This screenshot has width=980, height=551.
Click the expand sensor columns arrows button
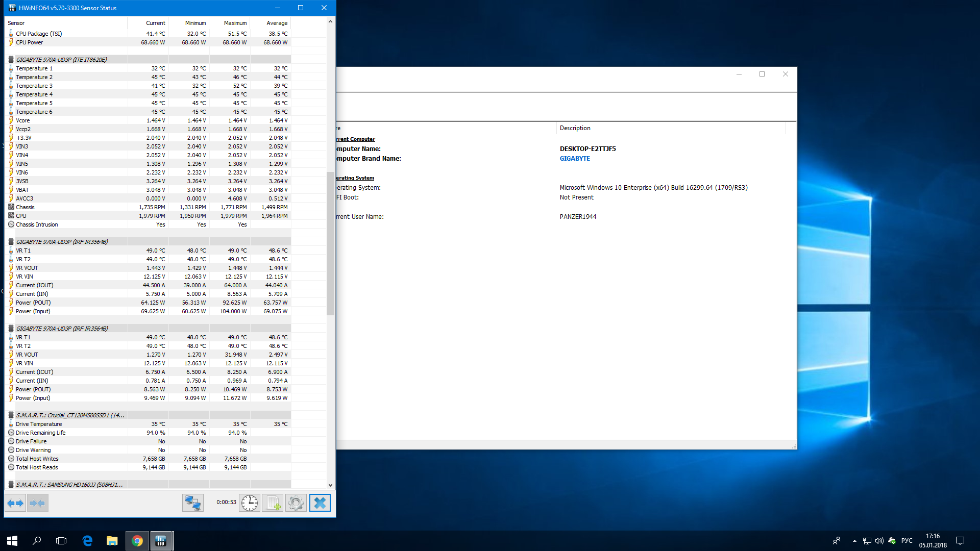pyautogui.click(x=15, y=503)
